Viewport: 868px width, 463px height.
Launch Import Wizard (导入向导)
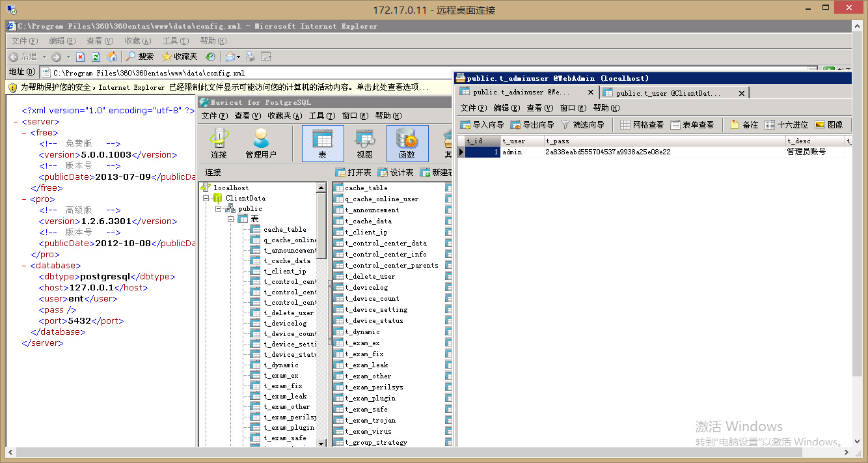pyautogui.click(x=482, y=124)
